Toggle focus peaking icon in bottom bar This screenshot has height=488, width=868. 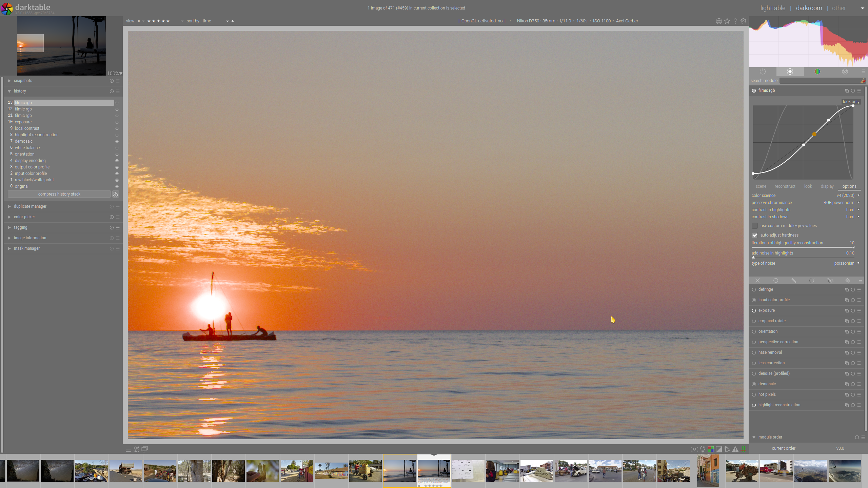(694, 449)
